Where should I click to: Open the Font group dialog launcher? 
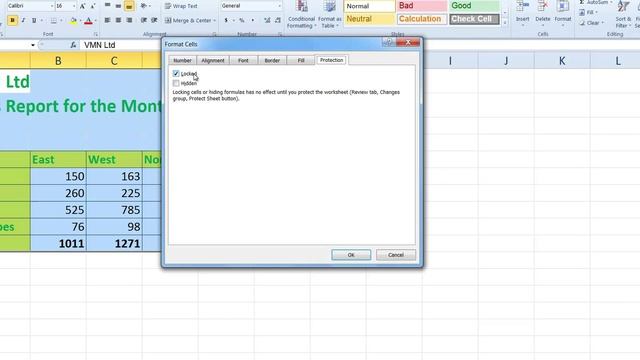coord(96,34)
